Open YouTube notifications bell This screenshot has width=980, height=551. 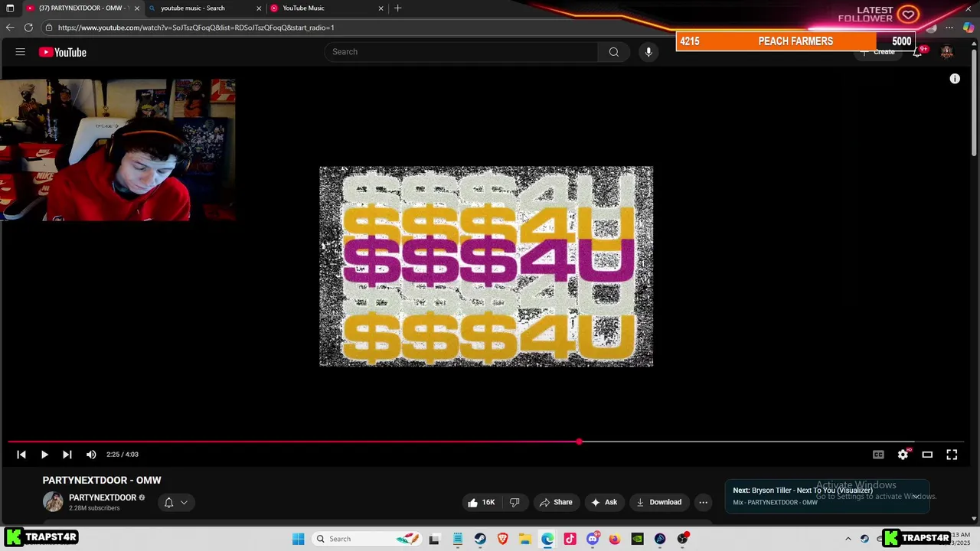(x=917, y=52)
